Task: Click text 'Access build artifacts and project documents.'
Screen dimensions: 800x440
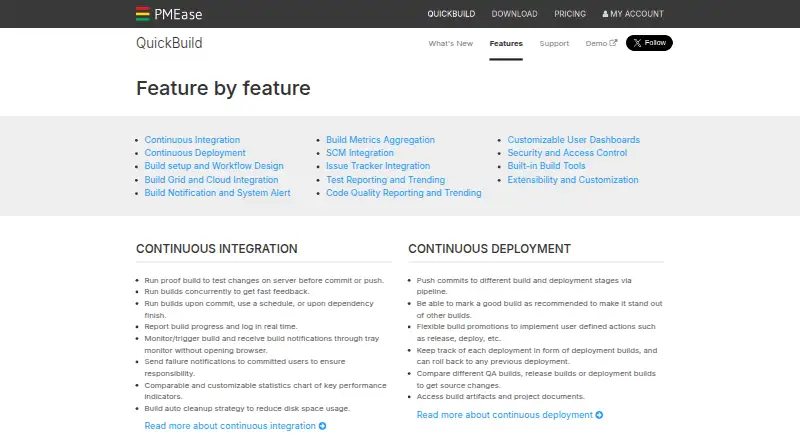Action: point(501,396)
